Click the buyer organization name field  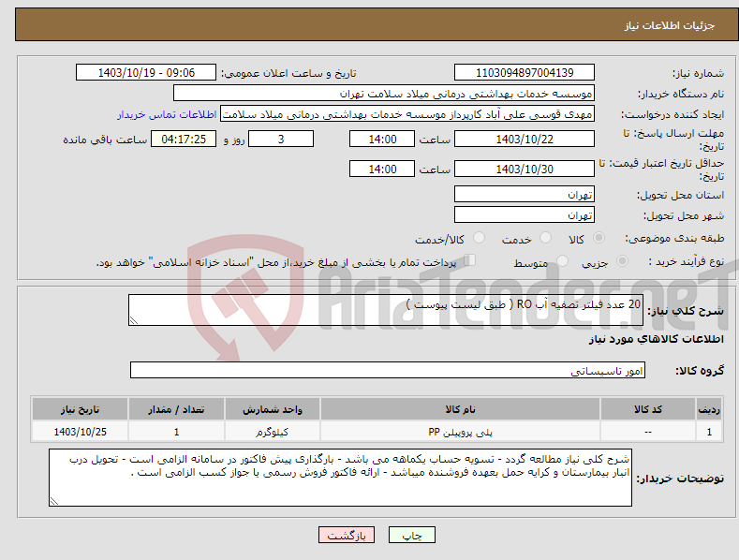[x=384, y=94]
